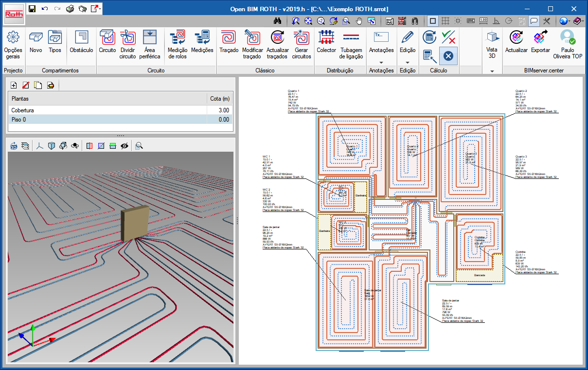Toggle the angle snap button
The height and width of the screenshot is (370, 588).
coord(496,21)
